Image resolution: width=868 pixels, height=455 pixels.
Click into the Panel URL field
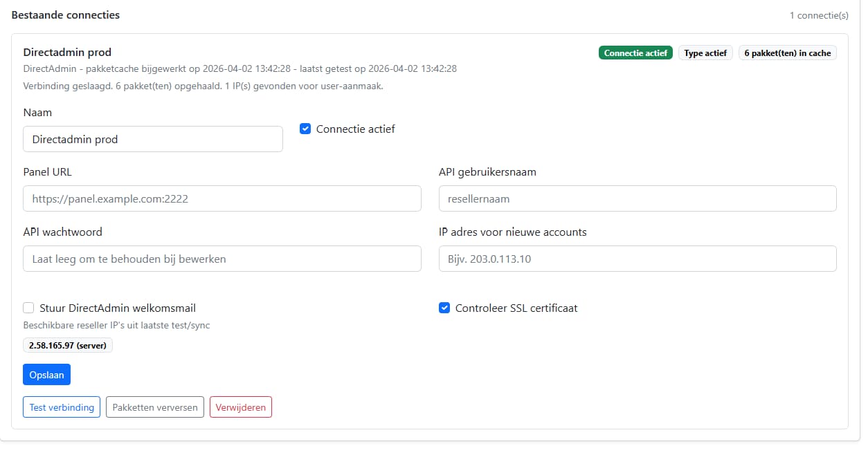[x=222, y=198]
